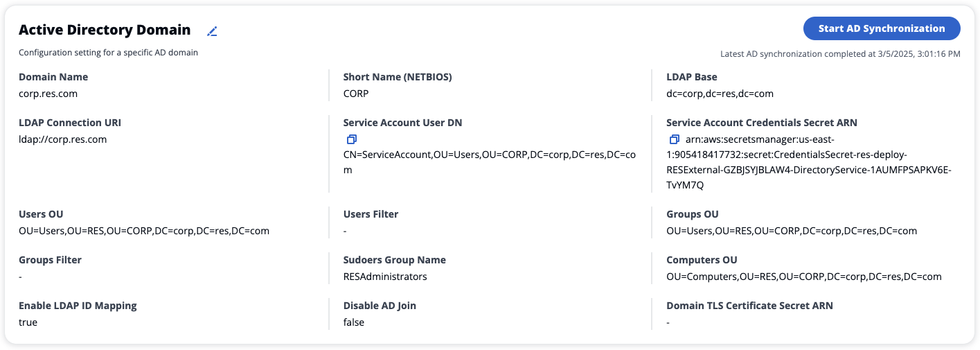Copy the Service Account User DN
This screenshot has width=980, height=350.
(x=352, y=139)
